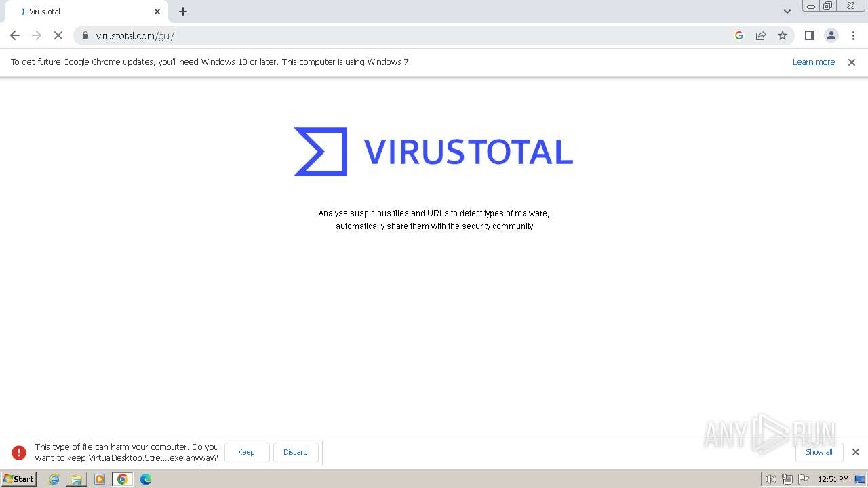The image size is (868, 488).
Task: Click the VirusTotal logo
Action: click(433, 151)
